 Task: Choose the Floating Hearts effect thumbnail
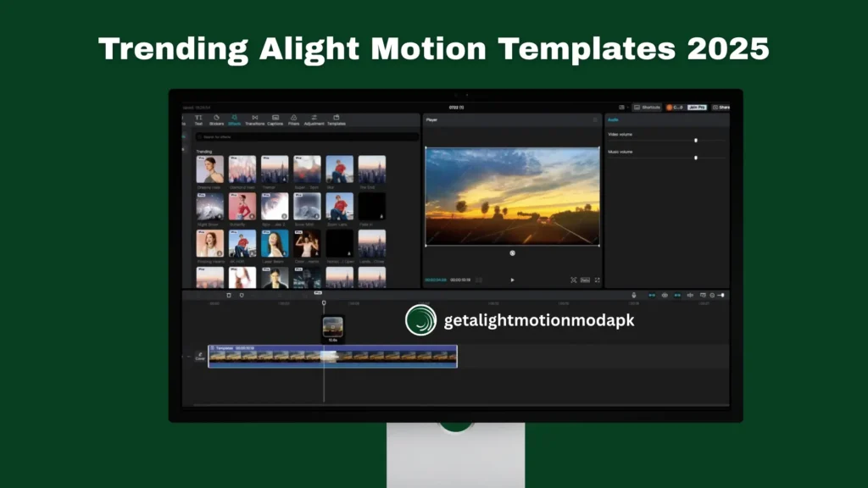click(x=210, y=243)
